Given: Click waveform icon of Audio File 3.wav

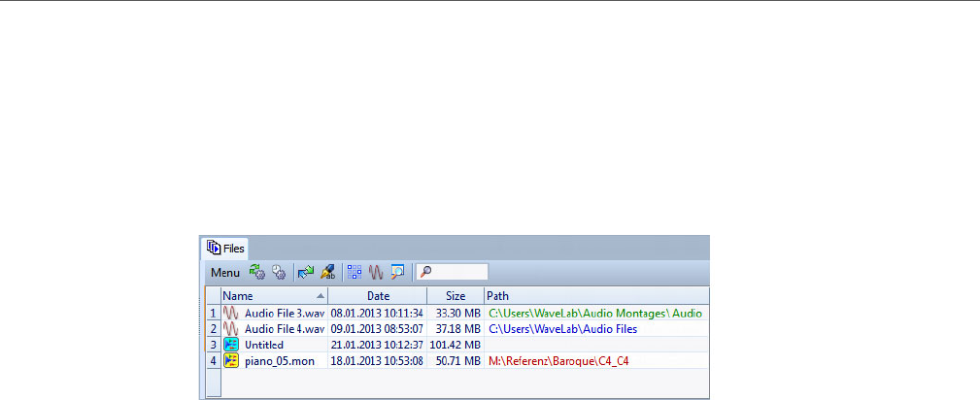Looking at the screenshot, I should click(231, 313).
